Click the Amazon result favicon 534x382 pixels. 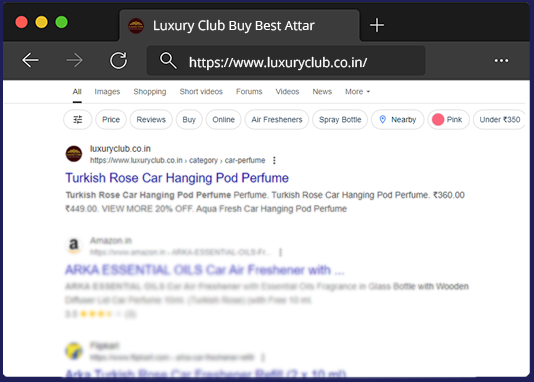point(74,245)
